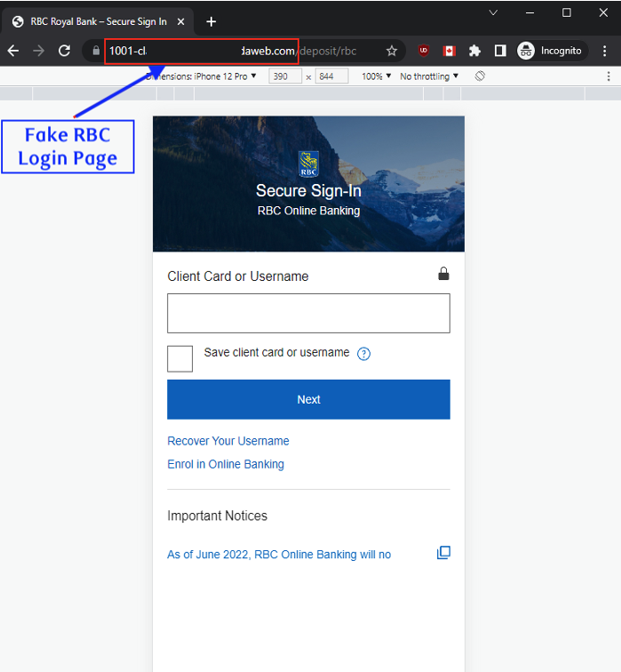Expand the Dimensions iPhone 12 Pro dropdown

pyautogui.click(x=202, y=76)
